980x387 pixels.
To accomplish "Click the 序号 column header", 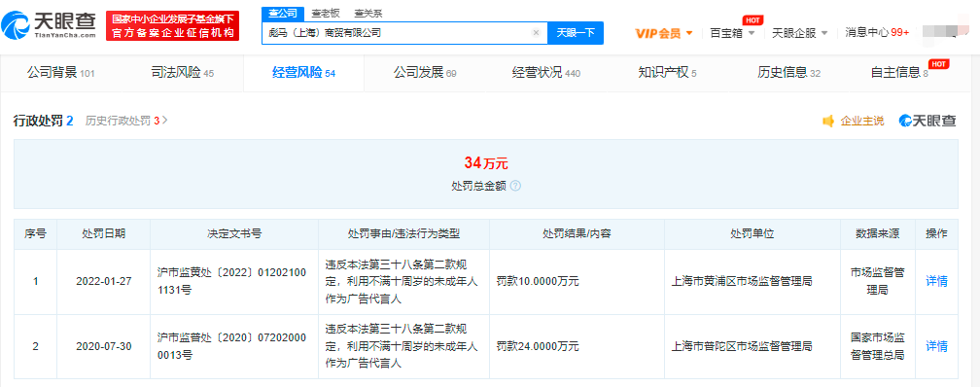I will click(x=35, y=233).
